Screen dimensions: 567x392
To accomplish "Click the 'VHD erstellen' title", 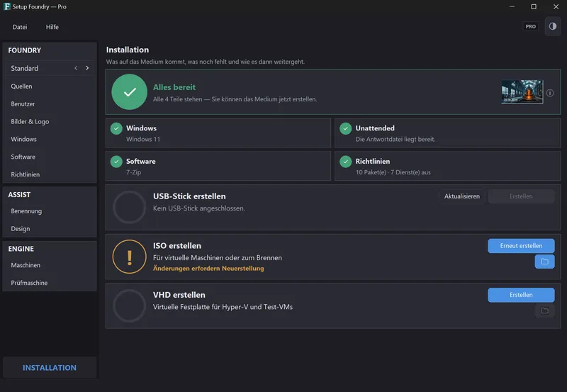I will (x=179, y=295).
